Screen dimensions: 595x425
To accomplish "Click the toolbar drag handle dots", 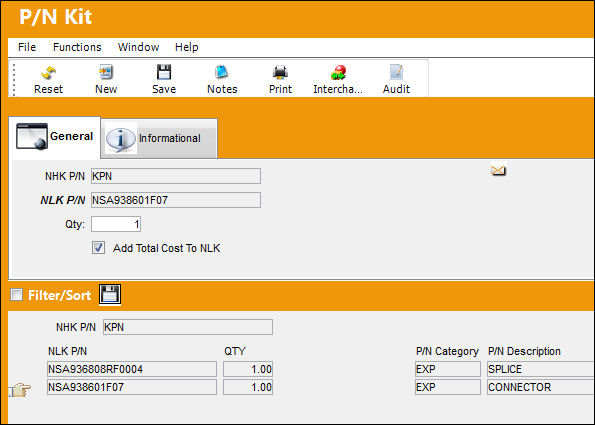I will point(14,79).
